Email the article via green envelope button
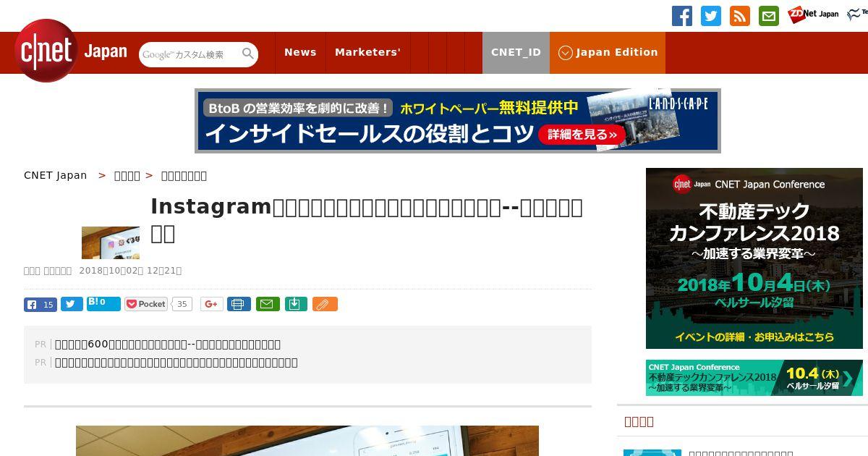The image size is (868, 456). 267,305
